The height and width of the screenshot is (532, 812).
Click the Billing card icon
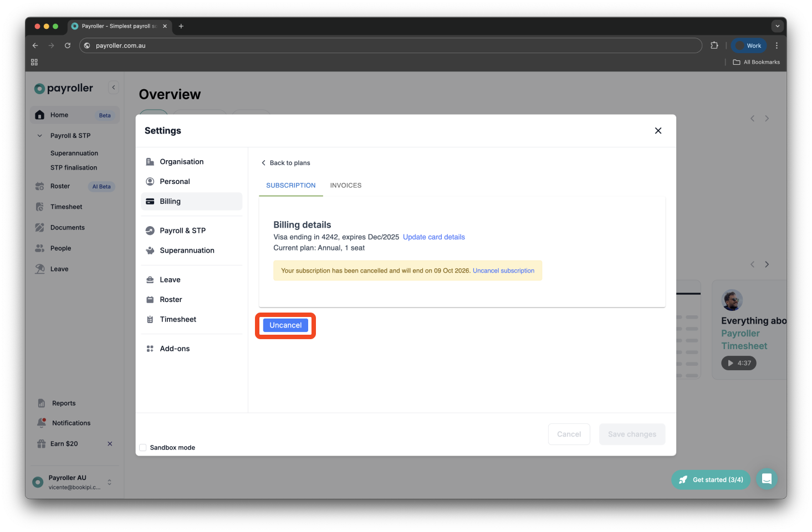coord(150,202)
